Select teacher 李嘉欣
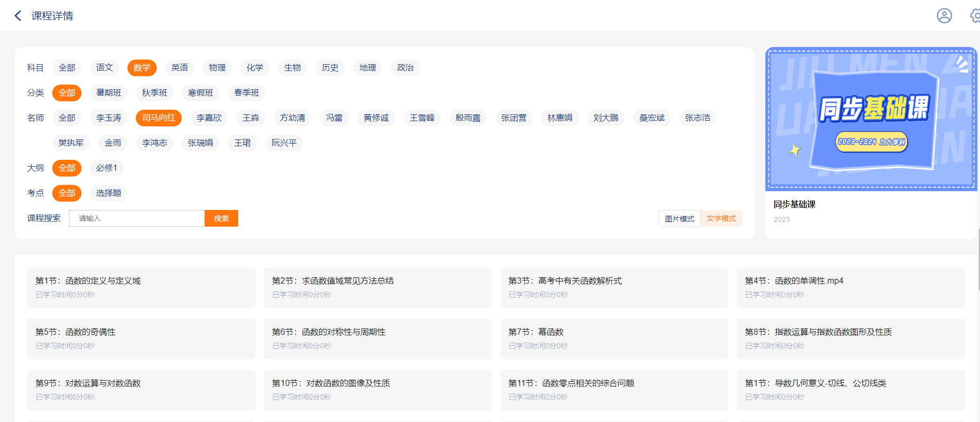Screen dimensions: 980x422 click(209, 118)
